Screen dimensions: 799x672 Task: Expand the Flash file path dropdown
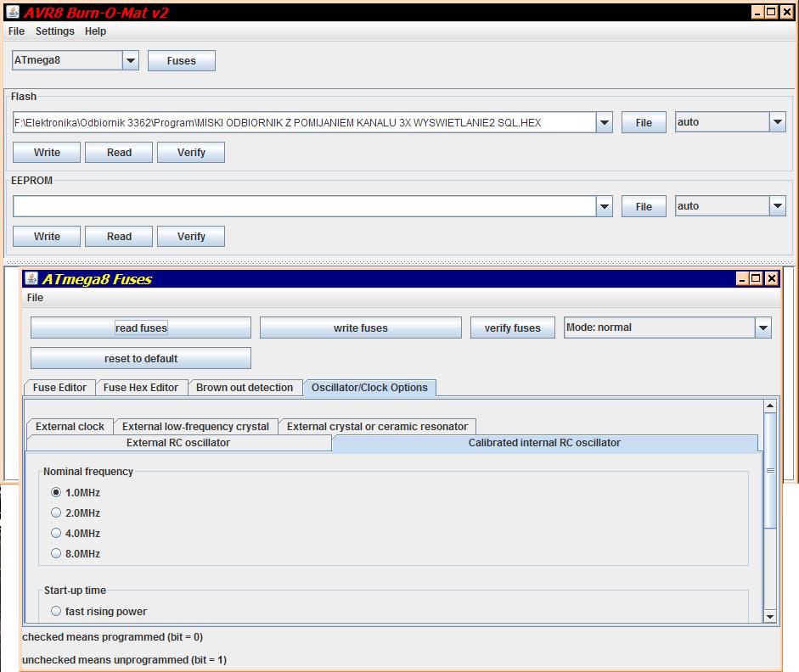[605, 122]
